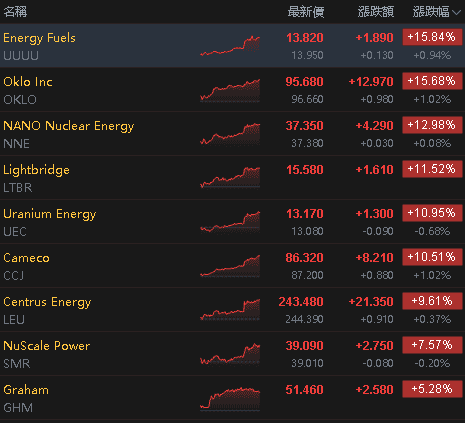Screen dimensions: 465x423
Task: Select NuScale Power SMR row
Action: pos(232,354)
